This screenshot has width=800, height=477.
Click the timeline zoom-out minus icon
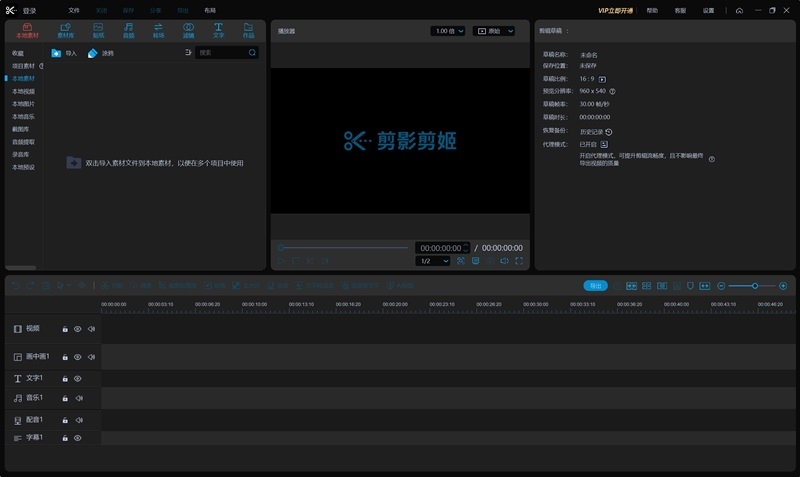coord(721,286)
